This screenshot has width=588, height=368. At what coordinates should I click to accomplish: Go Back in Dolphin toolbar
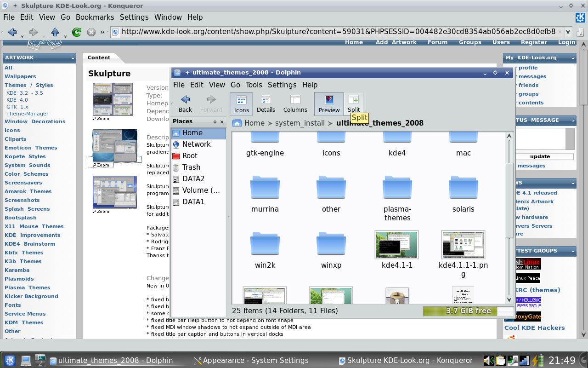click(x=185, y=103)
